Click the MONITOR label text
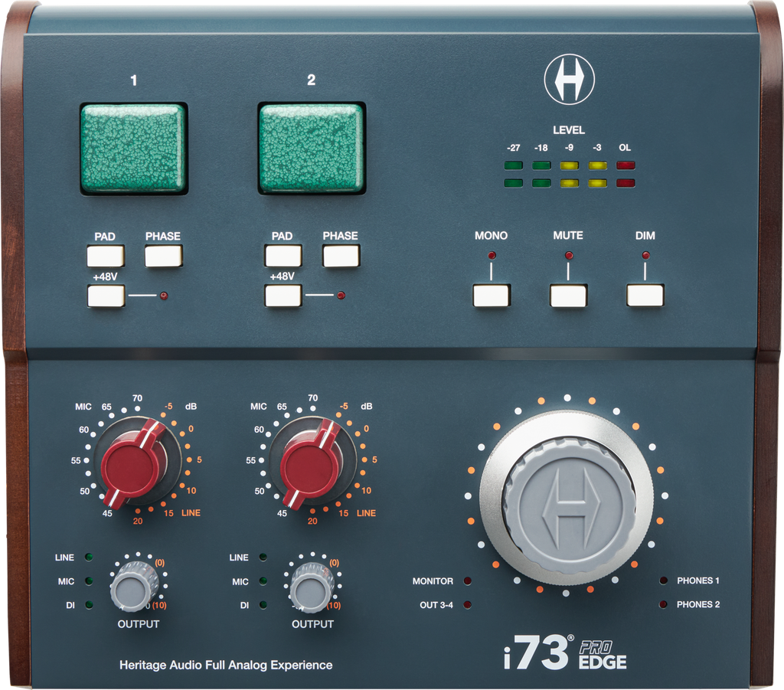 (x=433, y=581)
